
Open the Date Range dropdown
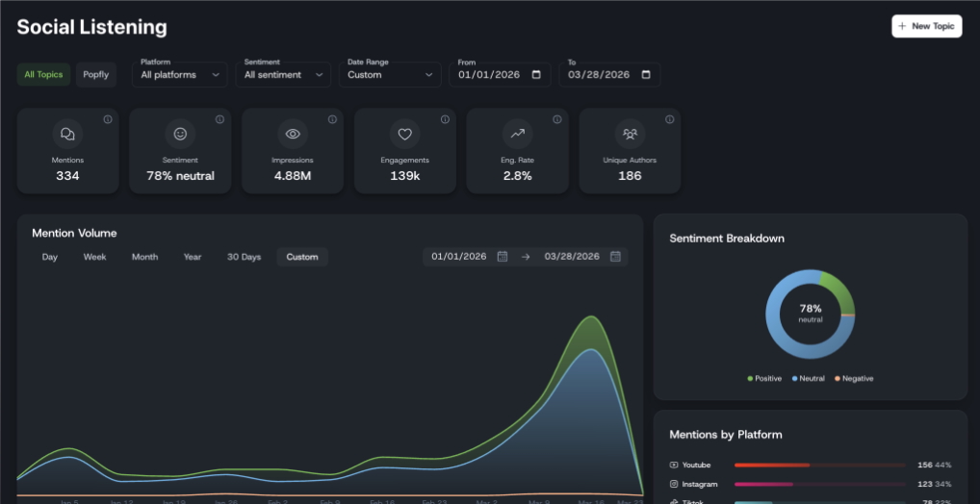pyautogui.click(x=390, y=74)
